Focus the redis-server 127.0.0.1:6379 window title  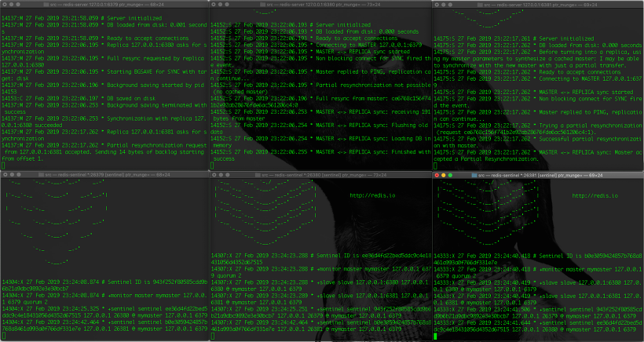(106, 5)
